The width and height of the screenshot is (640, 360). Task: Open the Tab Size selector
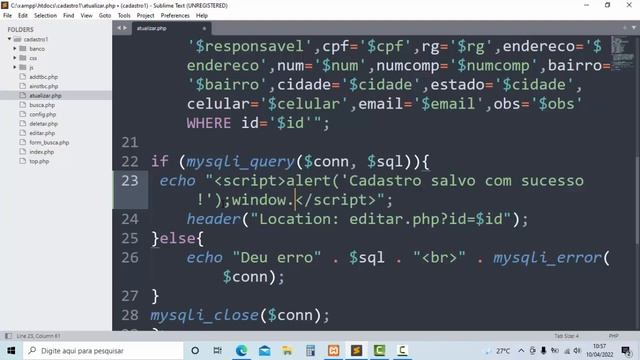click(567, 336)
